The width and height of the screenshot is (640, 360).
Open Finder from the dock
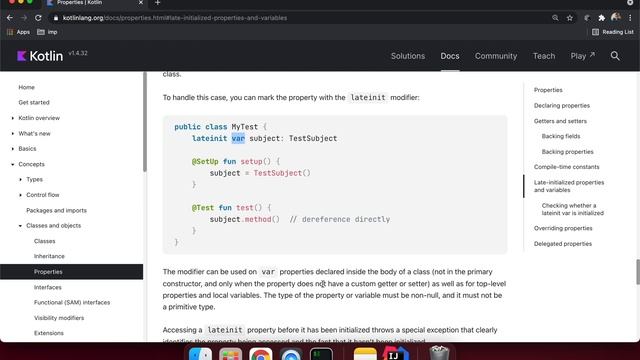coord(200,354)
